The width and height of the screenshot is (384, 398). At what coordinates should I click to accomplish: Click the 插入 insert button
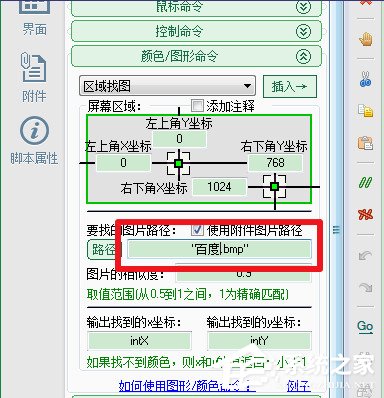coord(289,87)
